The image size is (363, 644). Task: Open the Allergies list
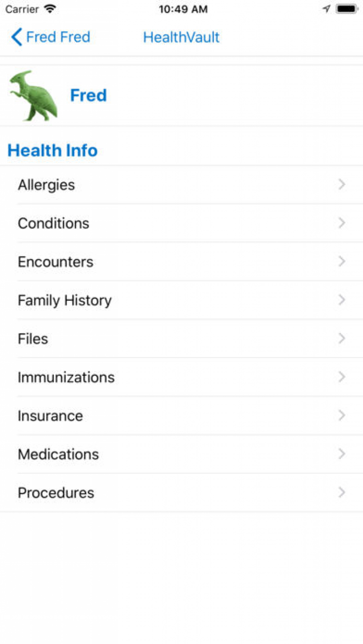pyautogui.click(x=46, y=185)
